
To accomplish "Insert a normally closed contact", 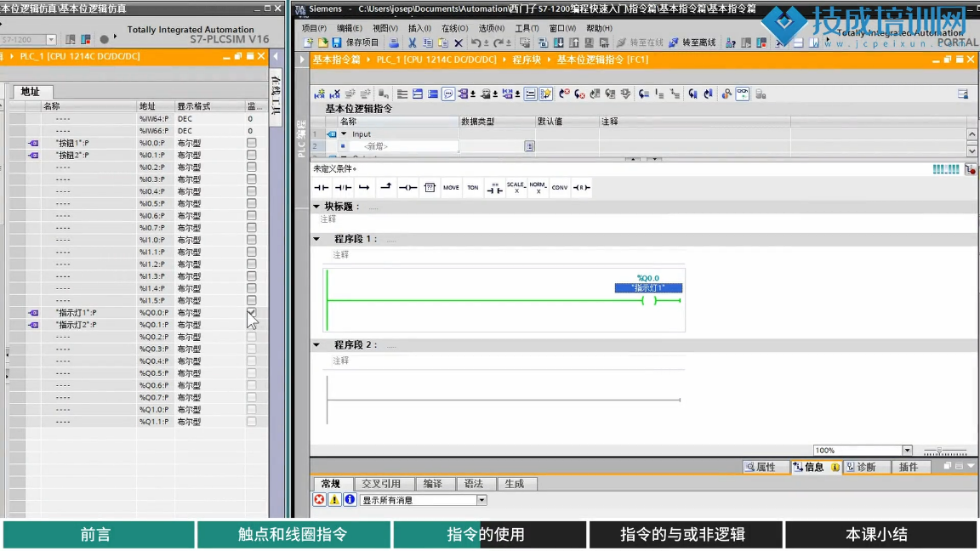I will (343, 187).
